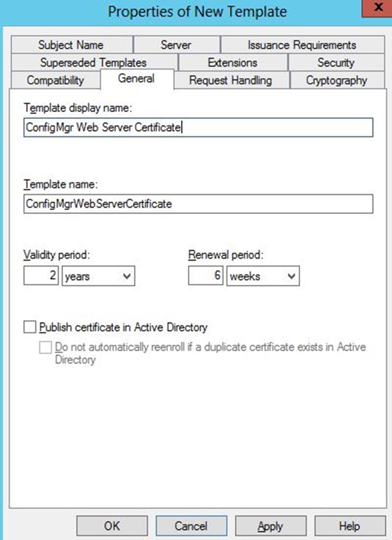Open the Request Handling tab
This screenshot has height=540, width=392.
(232, 80)
